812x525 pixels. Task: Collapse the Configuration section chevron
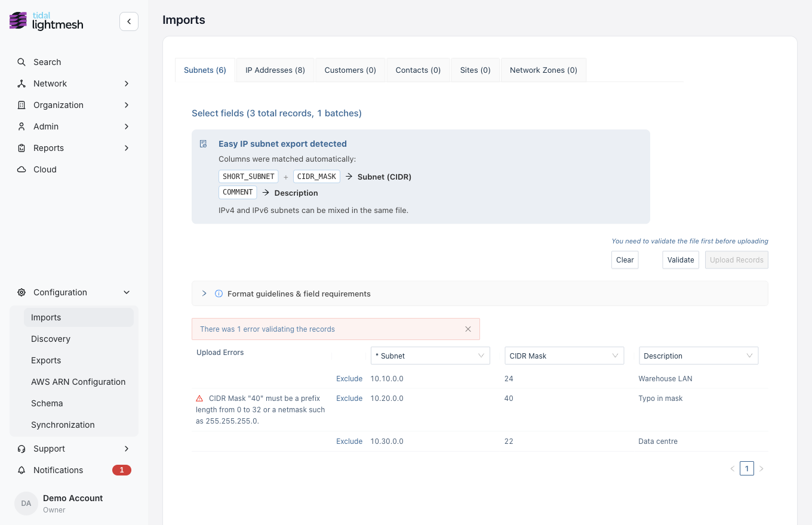coord(127,292)
